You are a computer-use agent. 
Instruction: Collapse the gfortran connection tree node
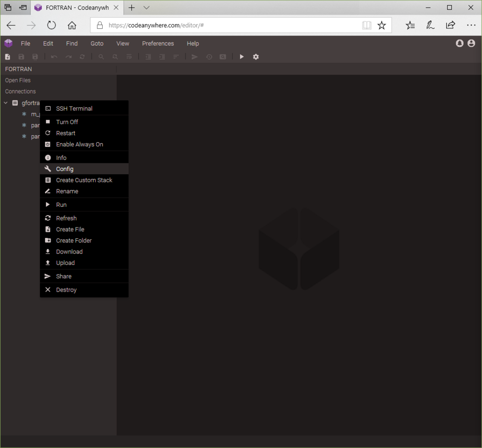[6, 103]
